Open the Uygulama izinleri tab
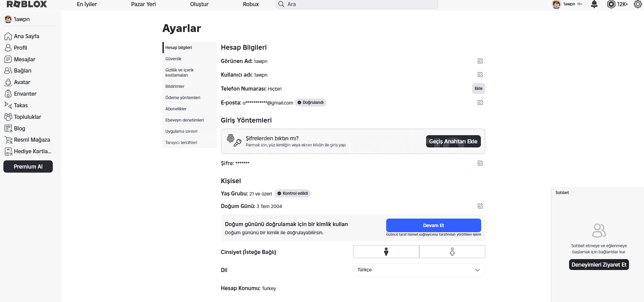The width and height of the screenshot is (644, 302). pos(190,131)
